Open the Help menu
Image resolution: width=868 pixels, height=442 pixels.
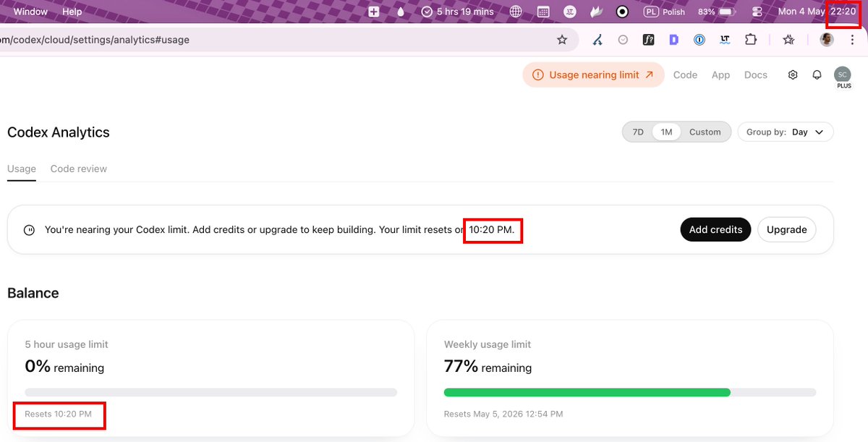[72, 12]
